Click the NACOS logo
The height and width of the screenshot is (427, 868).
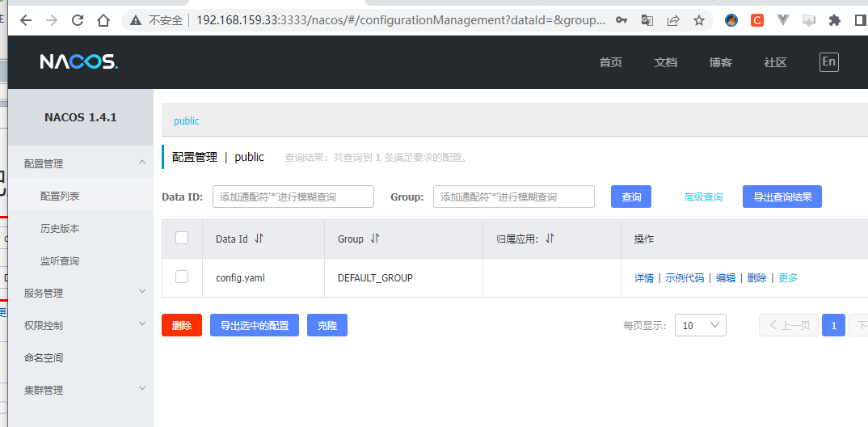78,61
